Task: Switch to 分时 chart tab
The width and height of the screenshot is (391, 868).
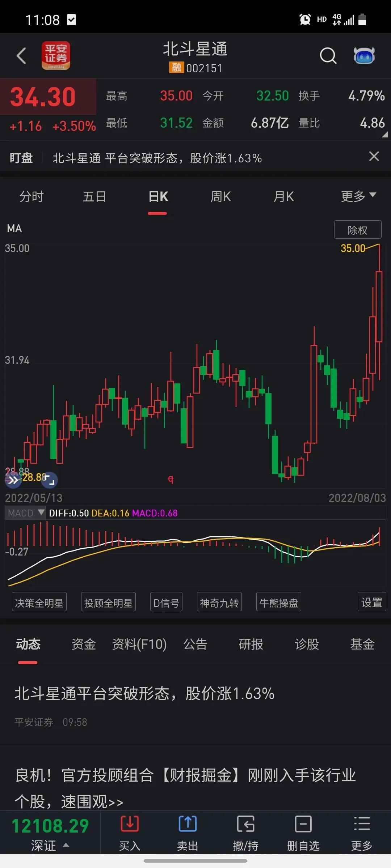Action: click(31, 196)
